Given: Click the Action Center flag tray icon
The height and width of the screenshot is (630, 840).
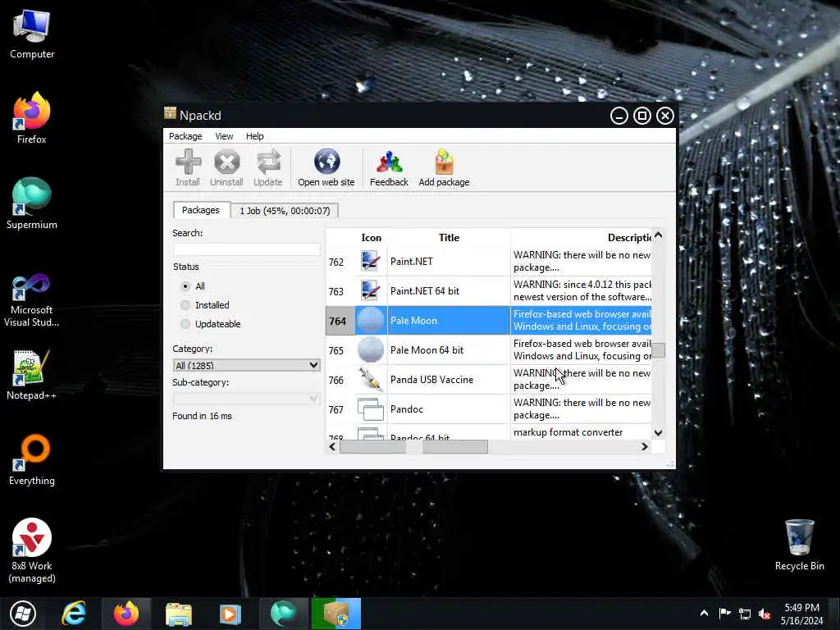Looking at the screenshot, I should (725, 614).
